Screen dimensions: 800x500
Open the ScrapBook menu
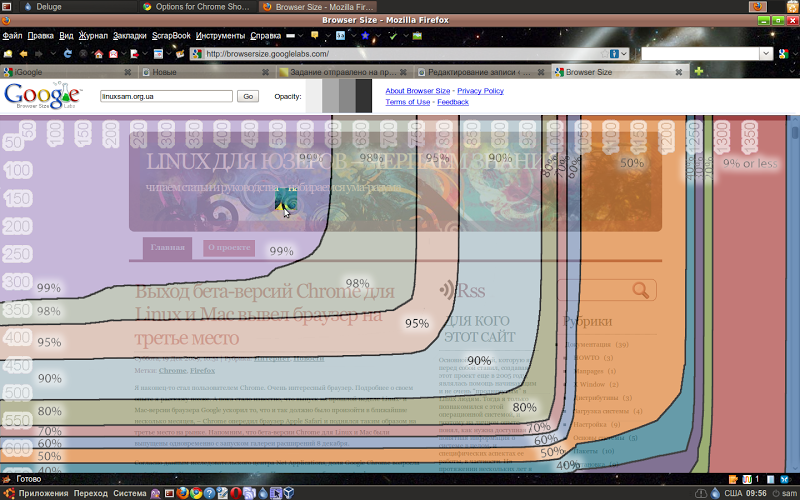(171, 36)
